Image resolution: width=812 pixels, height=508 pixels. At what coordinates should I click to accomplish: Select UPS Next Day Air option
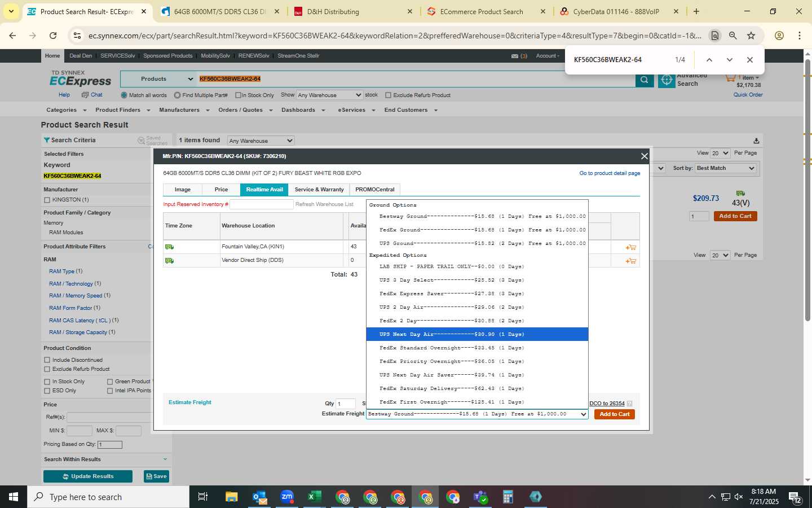[477, 334]
